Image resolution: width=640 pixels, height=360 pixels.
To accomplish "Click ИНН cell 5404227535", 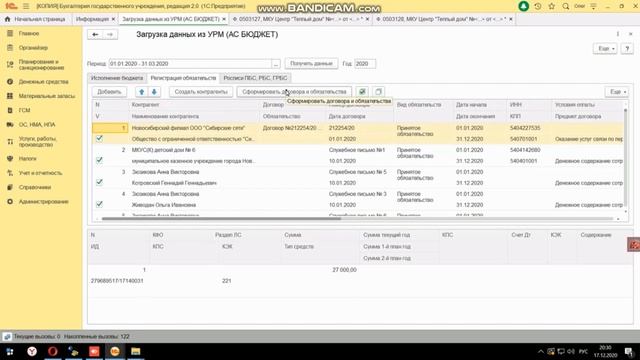I will point(525,128).
